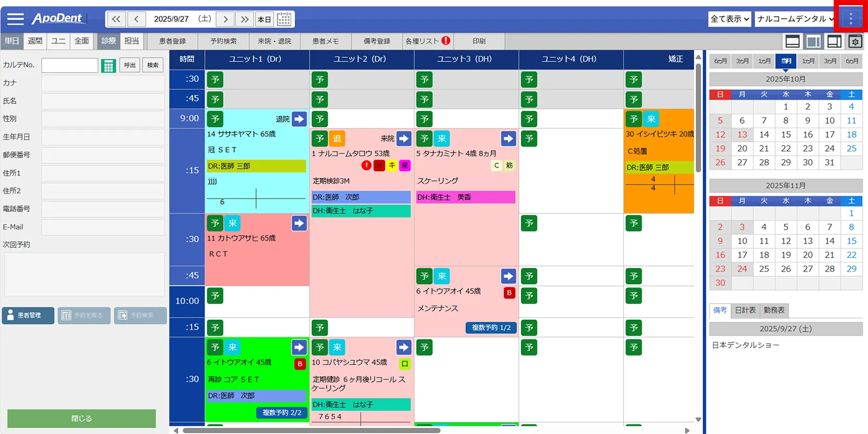Click the 患者管理 button

click(x=28, y=315)
